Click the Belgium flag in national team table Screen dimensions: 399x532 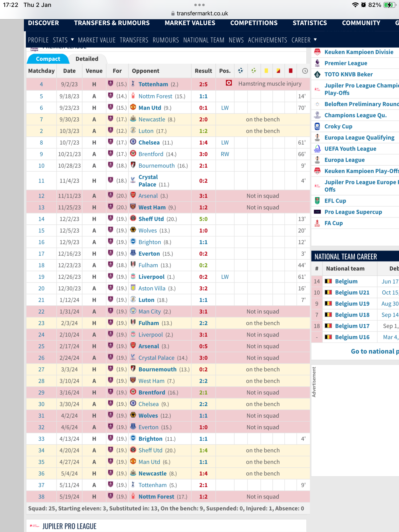(x=328, y=281)
